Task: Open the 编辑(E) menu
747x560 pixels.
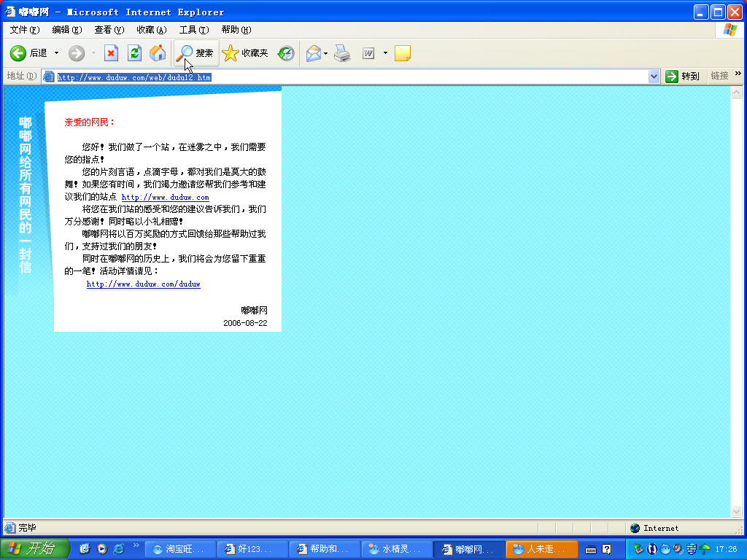Action: 66,29
